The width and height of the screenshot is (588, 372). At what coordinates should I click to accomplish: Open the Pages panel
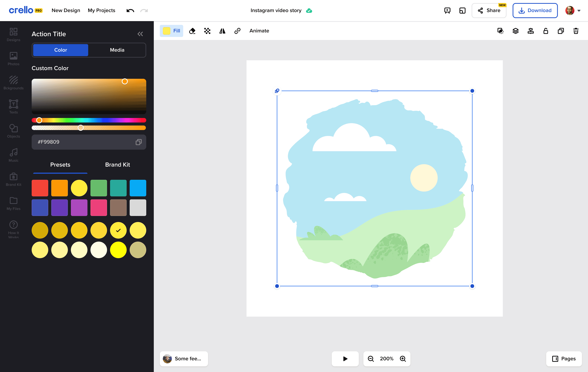pos(564,359)
